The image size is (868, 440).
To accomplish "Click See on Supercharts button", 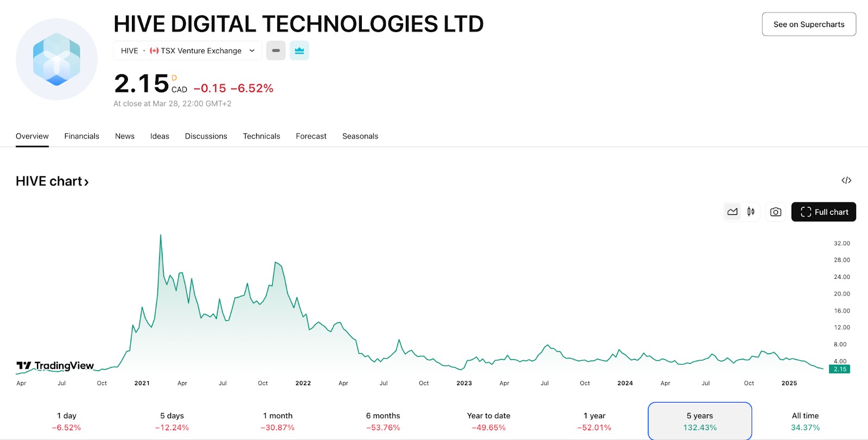I will point(809,24).
